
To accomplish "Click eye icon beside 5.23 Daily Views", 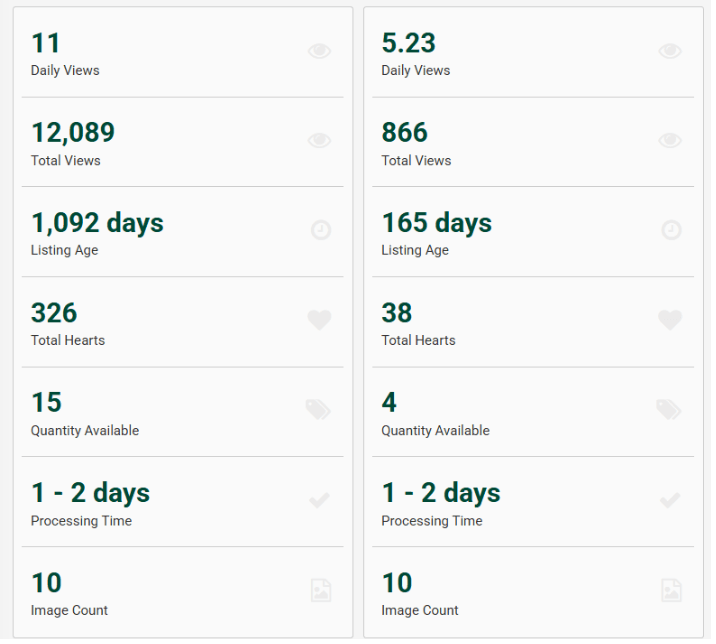I will (x=670, y=51).
